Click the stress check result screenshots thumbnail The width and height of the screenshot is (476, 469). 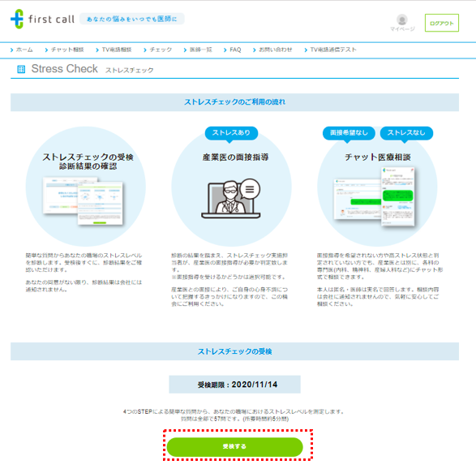pos(84,201)
